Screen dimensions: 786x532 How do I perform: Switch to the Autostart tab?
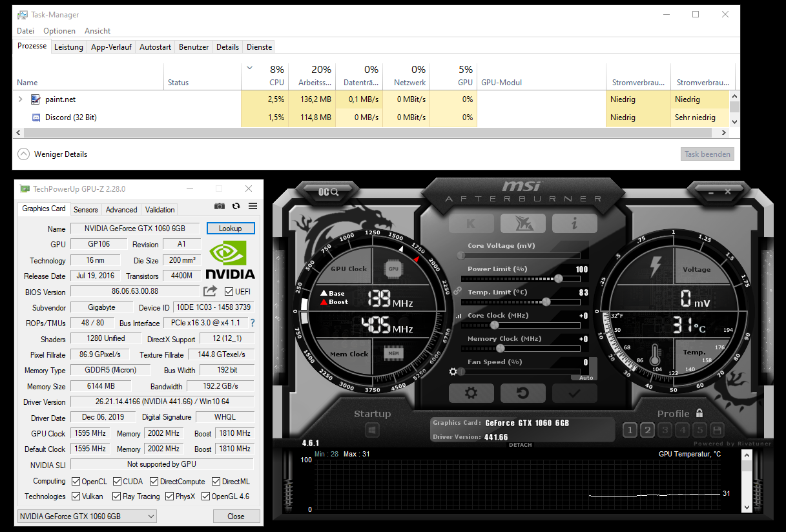click(156, 47)
